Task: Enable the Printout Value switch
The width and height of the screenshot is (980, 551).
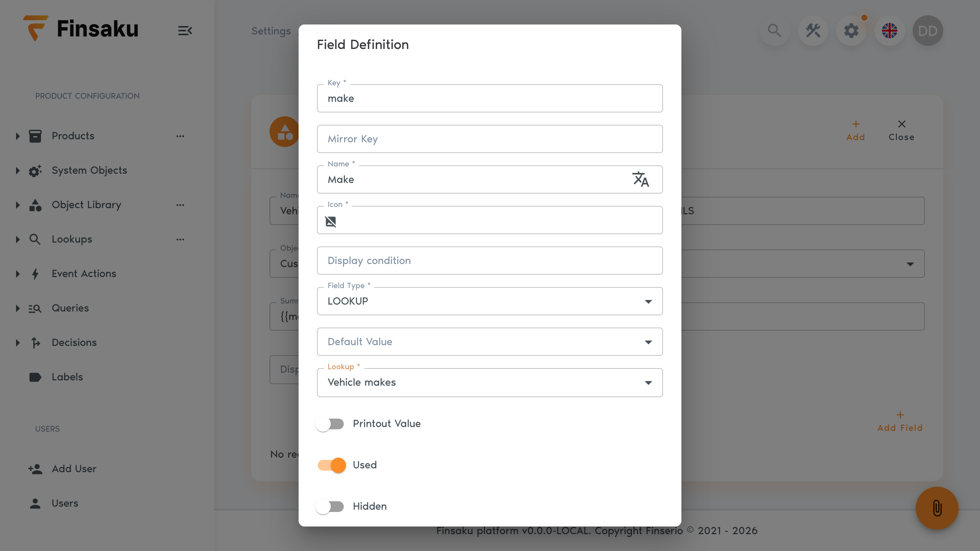Action: point(330,424)
